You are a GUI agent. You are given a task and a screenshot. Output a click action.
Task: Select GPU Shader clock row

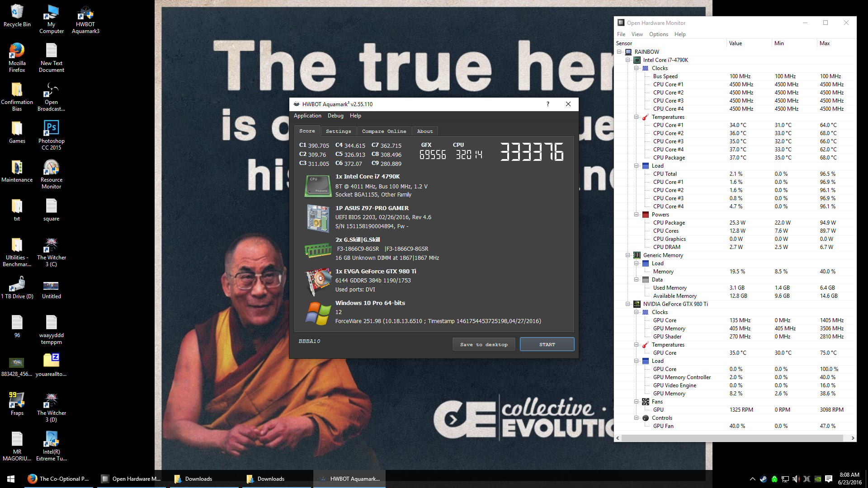(x=736, y=337)
